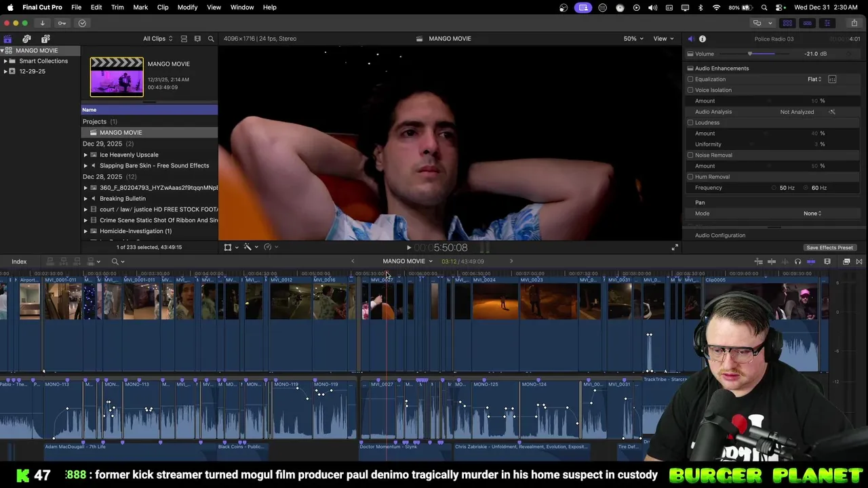Toggle the Timeline visibility button
This screenshot has width=868, height=488.
coord(807,23)
